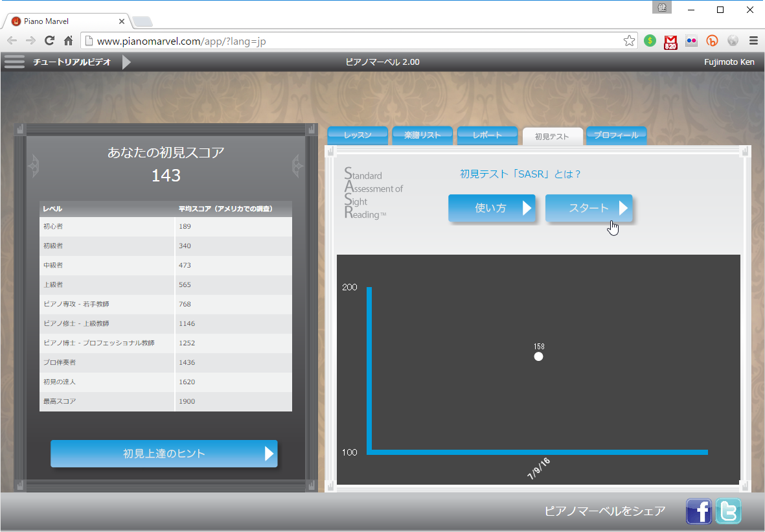Click the score value 143
Viewport: 765px width, 532px height.
coord(166,175)
